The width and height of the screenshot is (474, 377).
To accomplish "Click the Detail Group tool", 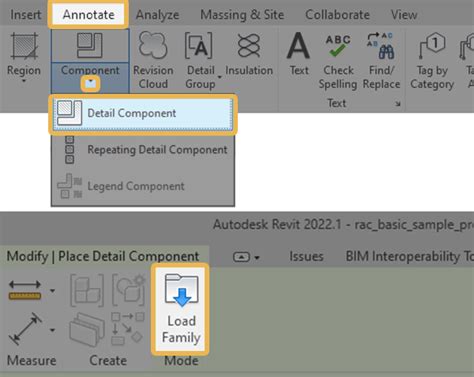I will (199, 60).
